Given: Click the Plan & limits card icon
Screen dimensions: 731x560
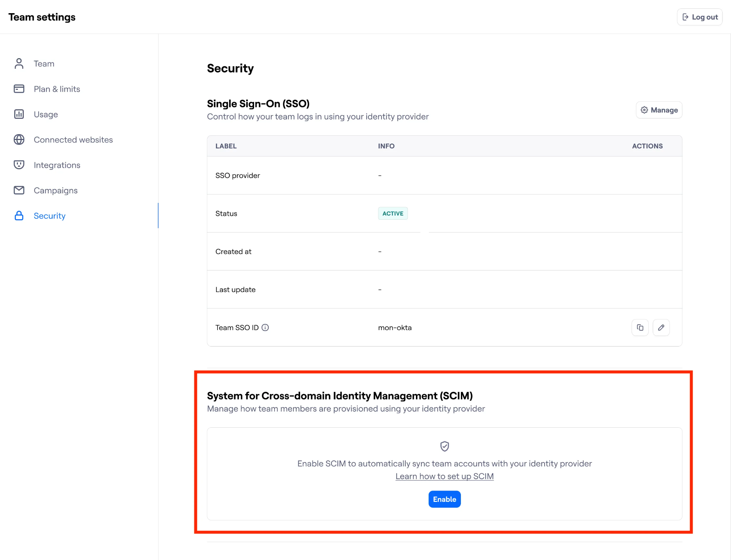Looking at the screenshot, I should pos(19,89).
